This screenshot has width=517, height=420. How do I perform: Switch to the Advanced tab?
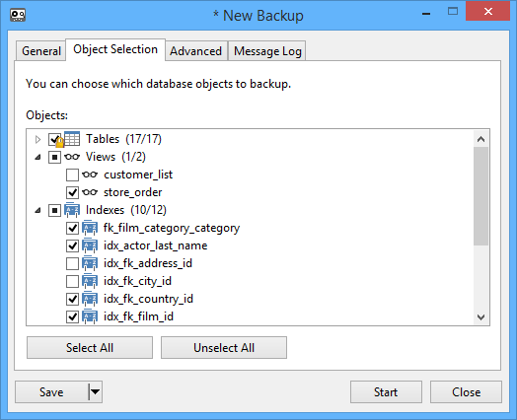pyautogui.click(x=195, y=51)
